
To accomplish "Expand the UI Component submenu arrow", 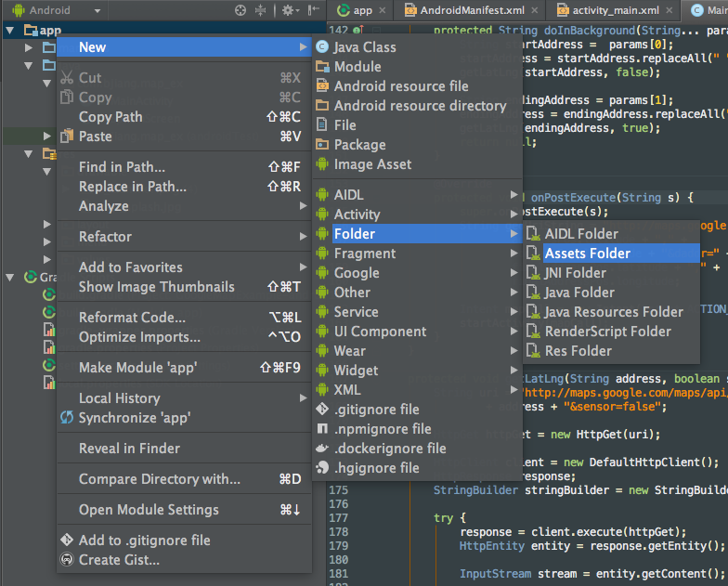I will pos(513,331).
